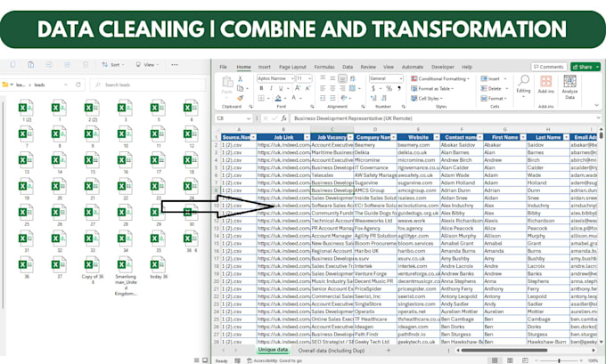Image resolution: width=606 pixels, height=364 pixels.
Task: Click the Paste clipboard icon in Excel
Action: coord(227,82)
